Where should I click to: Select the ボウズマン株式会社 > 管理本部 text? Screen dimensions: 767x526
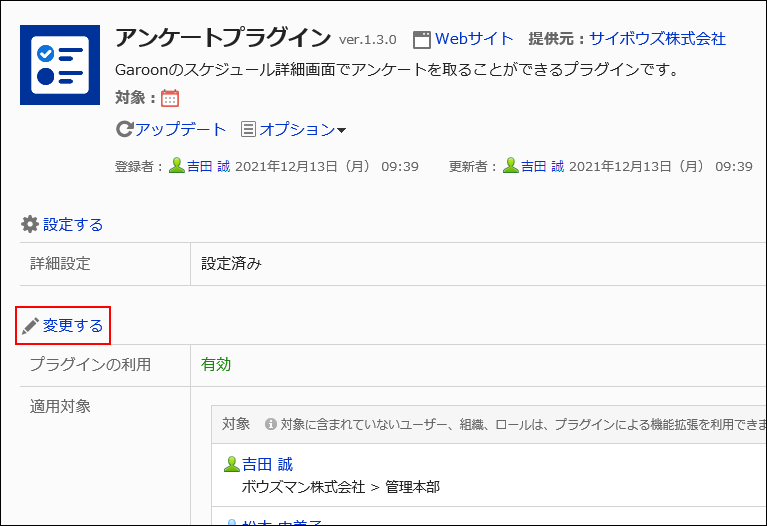pyautogui.click(x=340, y=487)
